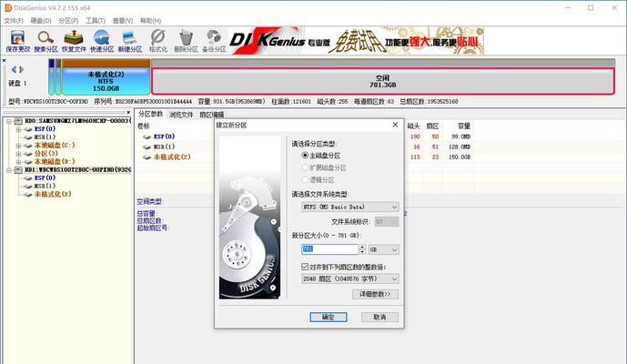Toggle 对齐到下列扇区数的整数倍 checkbox
Screen dimensions: 627x364
pos(305,267)
